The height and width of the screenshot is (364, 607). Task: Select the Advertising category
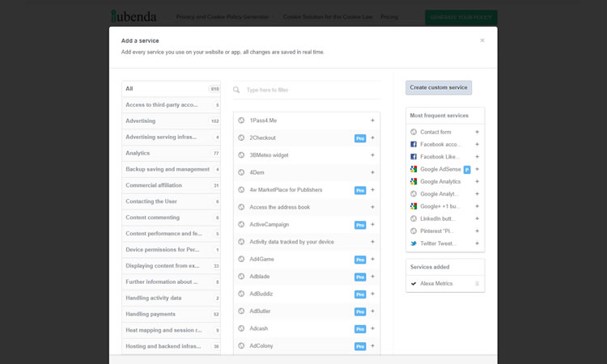point(171,121)
